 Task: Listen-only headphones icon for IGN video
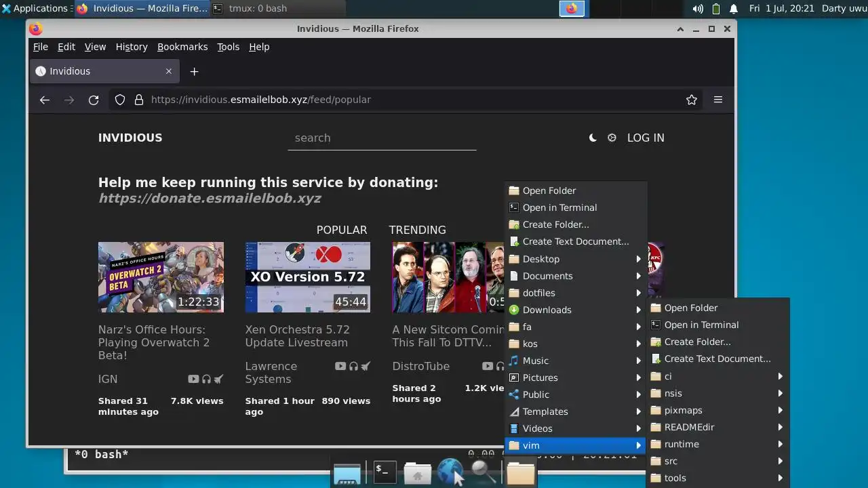[206, 379]
